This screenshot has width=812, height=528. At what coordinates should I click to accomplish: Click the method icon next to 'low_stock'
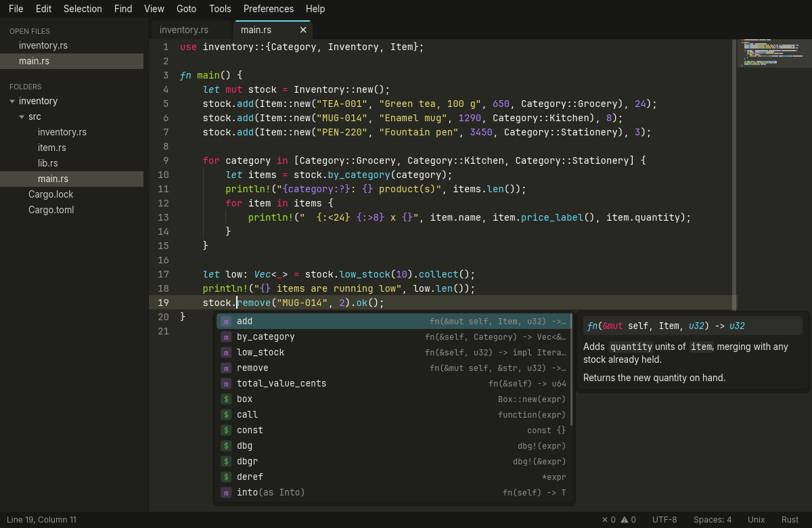226,353
